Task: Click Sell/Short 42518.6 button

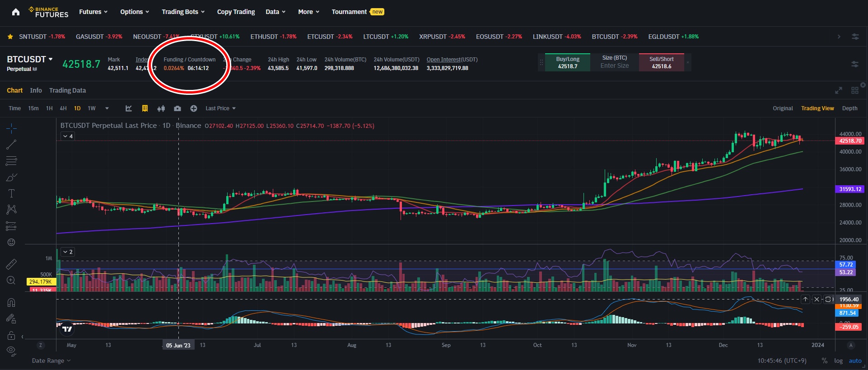Action: (662, 62)
